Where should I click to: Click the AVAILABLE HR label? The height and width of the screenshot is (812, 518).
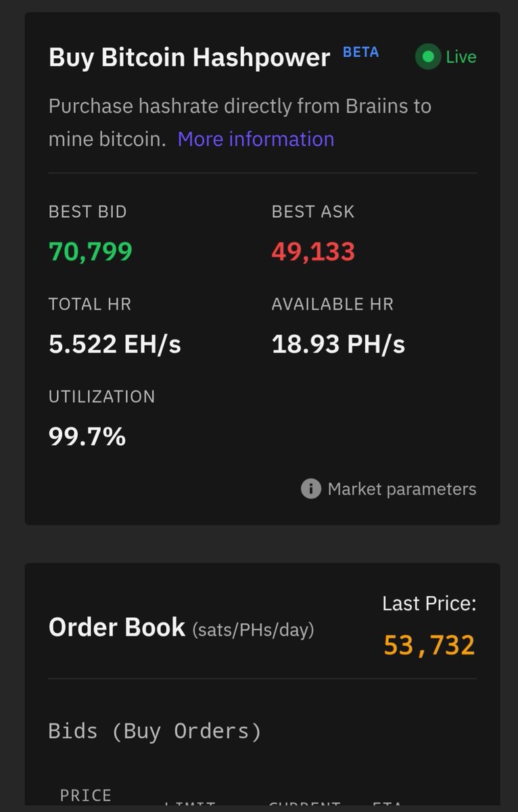click(332, 304)
